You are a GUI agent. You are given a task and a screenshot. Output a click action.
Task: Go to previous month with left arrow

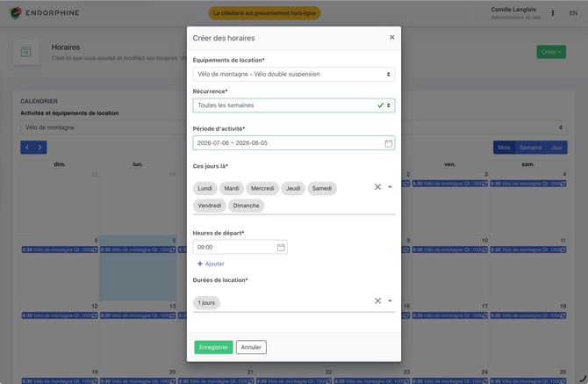(27, 147)
